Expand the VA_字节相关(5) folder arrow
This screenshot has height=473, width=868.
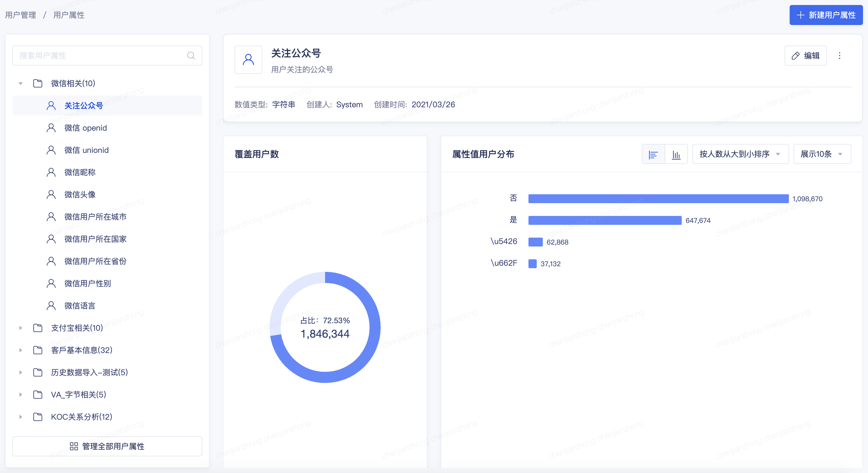21,394
